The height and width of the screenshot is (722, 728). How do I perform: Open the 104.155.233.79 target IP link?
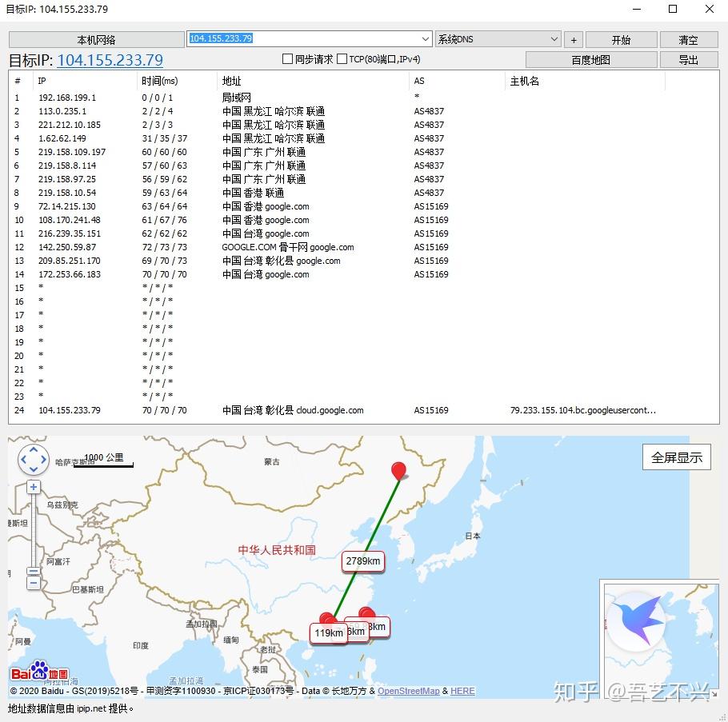(110, 60)
